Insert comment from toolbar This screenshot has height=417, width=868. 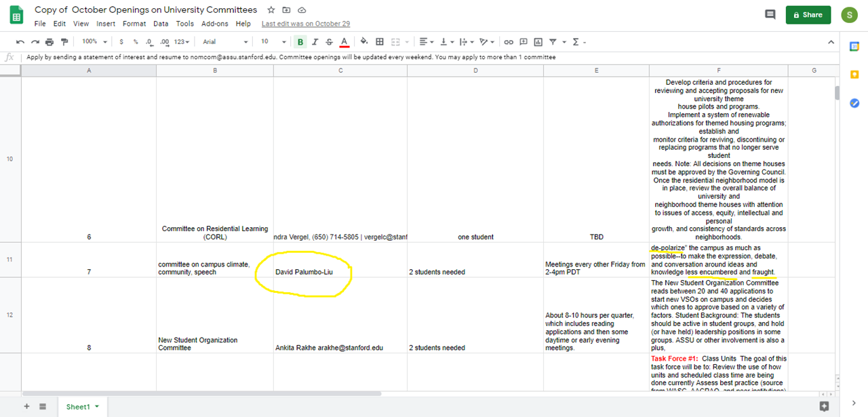pos(524,42)
